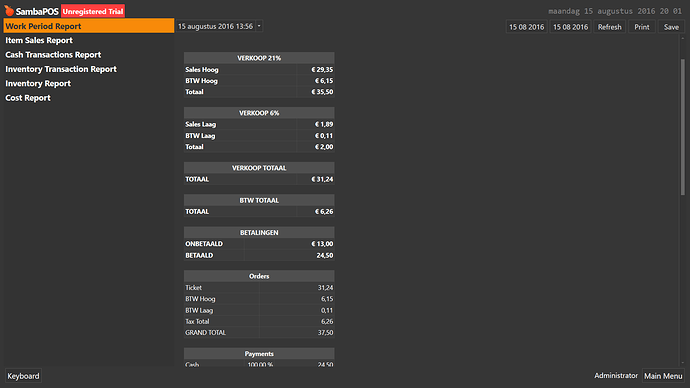Select Cash Transactions Report

pyautogui.click(x=53, y=55)
